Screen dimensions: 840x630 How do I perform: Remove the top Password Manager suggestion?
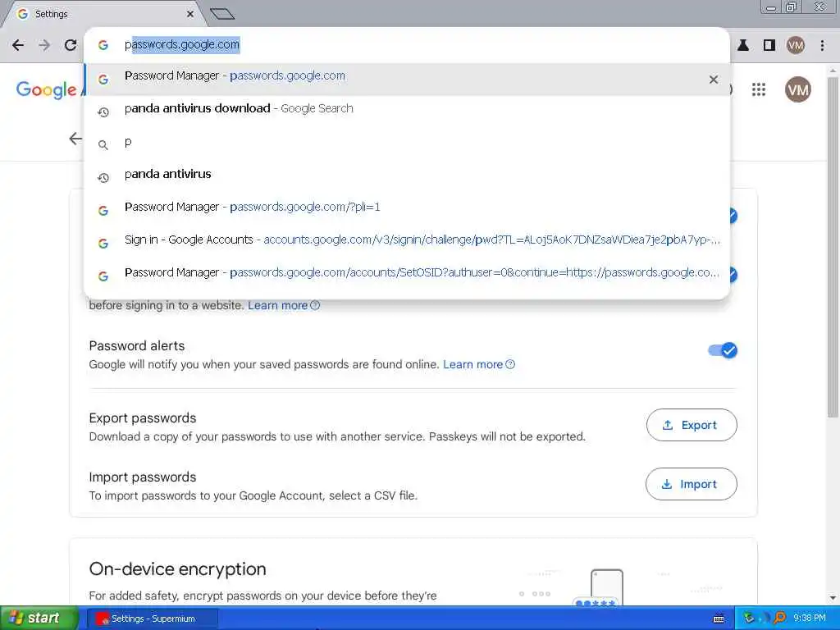click(713, 80)
